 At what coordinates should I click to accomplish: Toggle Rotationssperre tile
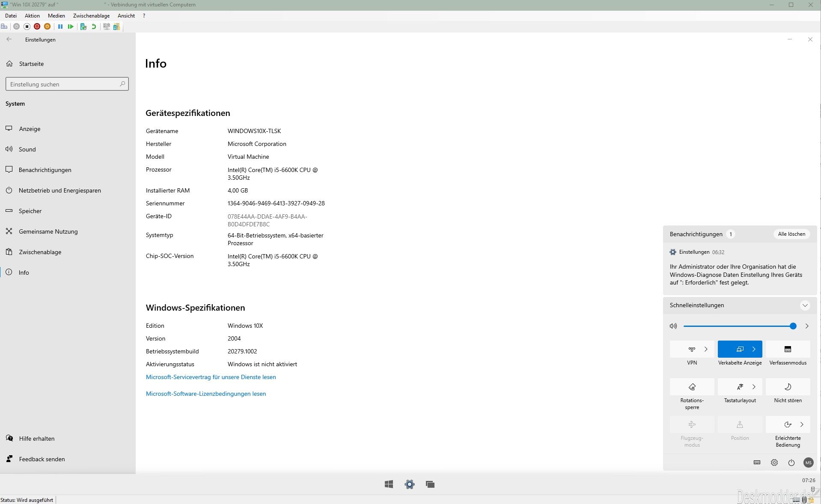point(692,387)
